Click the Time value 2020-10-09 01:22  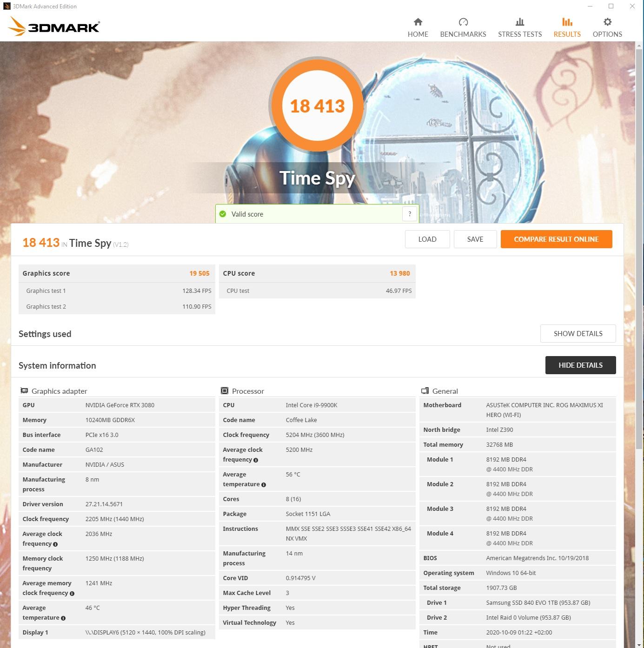click(519, 632)
